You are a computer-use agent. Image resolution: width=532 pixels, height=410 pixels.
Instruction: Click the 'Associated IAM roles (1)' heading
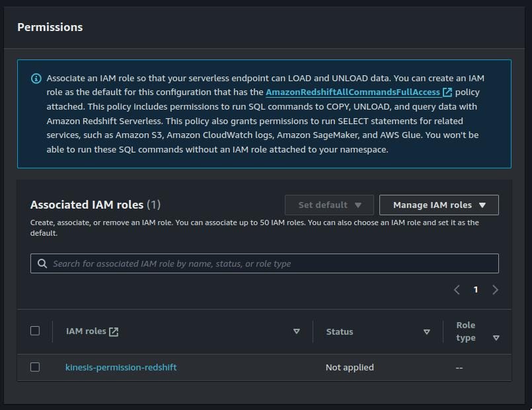95,205
